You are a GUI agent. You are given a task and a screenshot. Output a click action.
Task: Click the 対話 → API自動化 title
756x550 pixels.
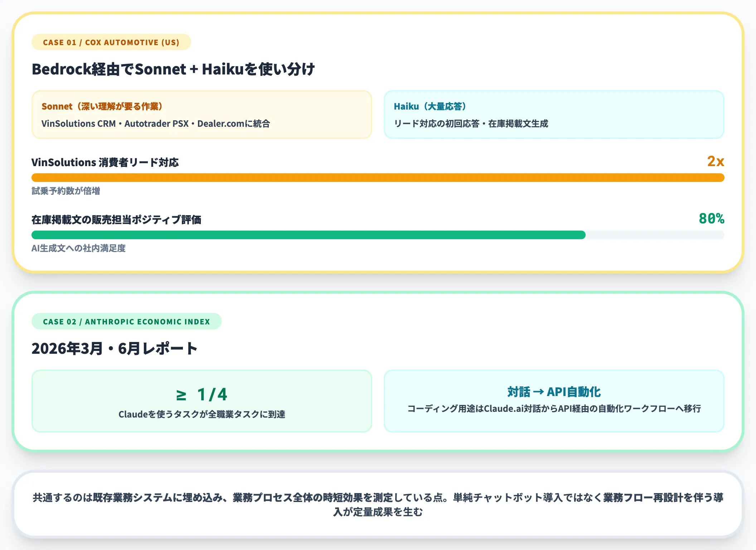click(554, 392)
